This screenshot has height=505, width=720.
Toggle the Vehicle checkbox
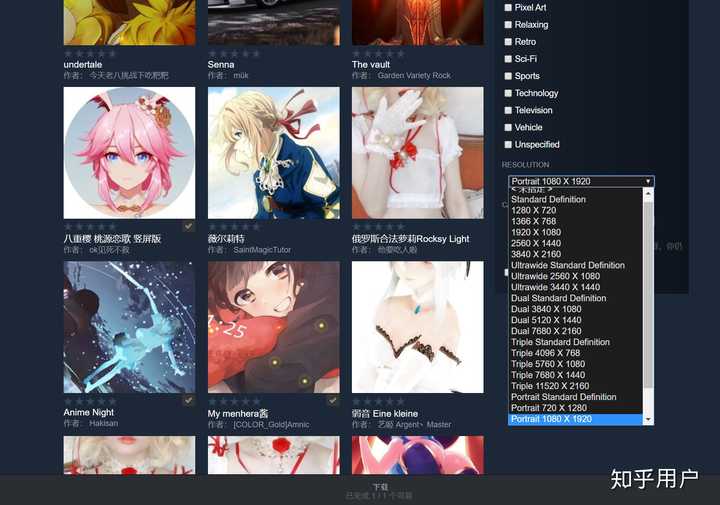pyautogui.click(x=508, y=127)
